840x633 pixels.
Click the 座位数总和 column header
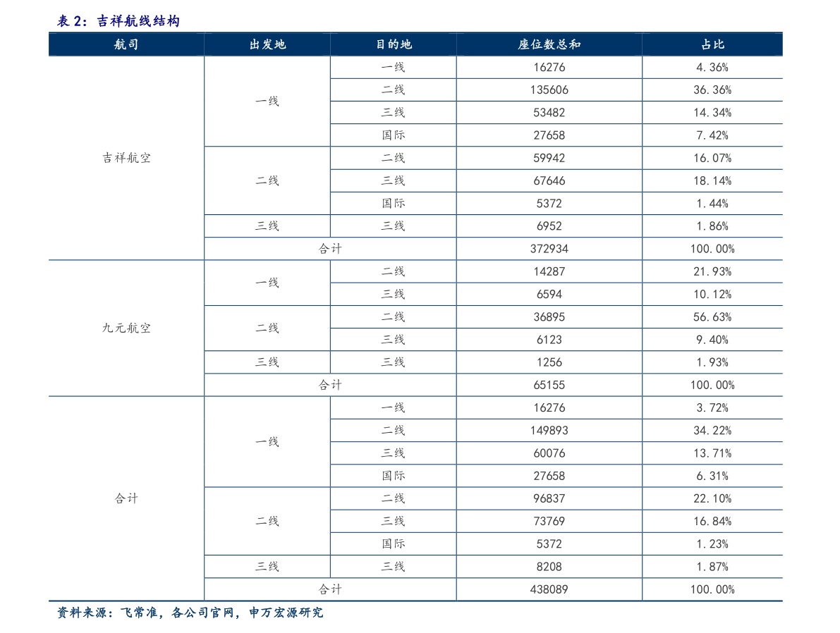(x=549, y=44)
